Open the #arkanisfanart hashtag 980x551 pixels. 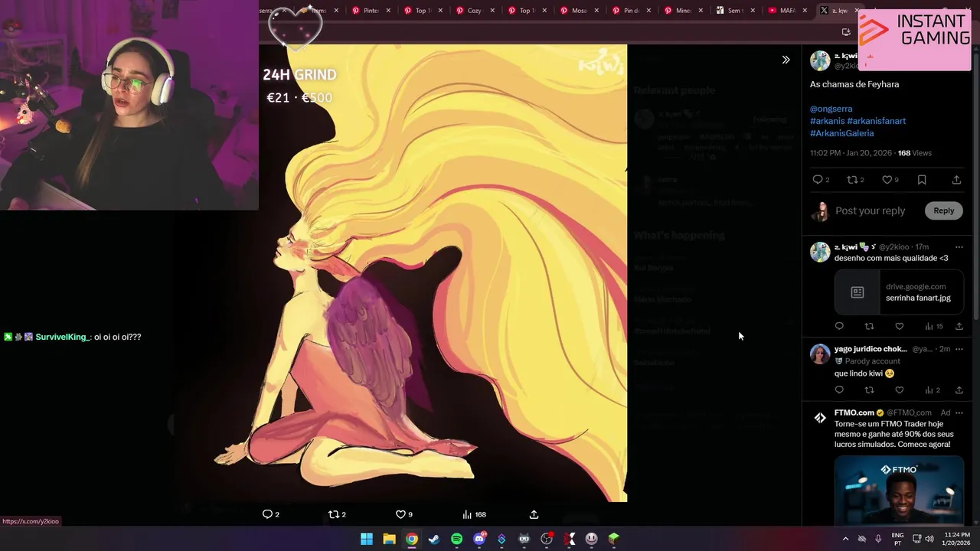point(876,121)
